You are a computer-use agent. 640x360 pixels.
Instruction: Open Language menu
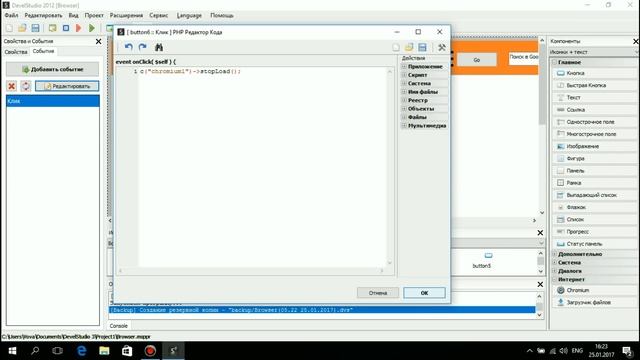click(x=189, y=15)
